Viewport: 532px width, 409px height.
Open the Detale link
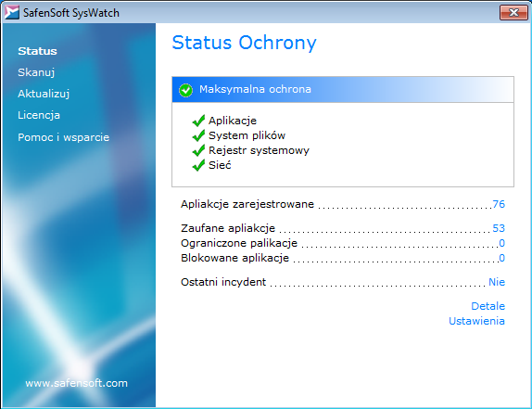[488, 306]
